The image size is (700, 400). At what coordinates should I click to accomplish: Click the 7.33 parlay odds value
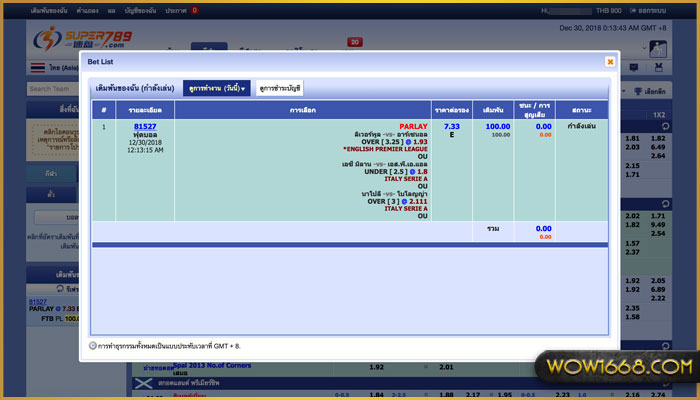point(451,127)
